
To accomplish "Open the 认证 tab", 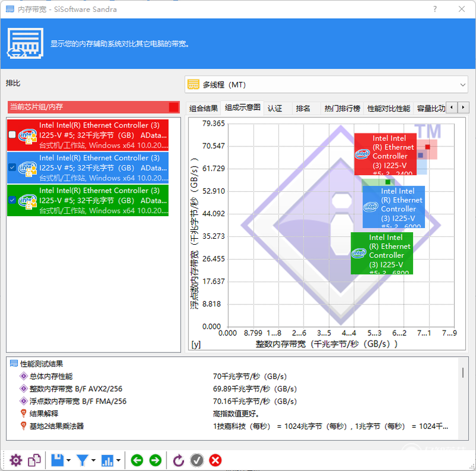I will [275, 108].
